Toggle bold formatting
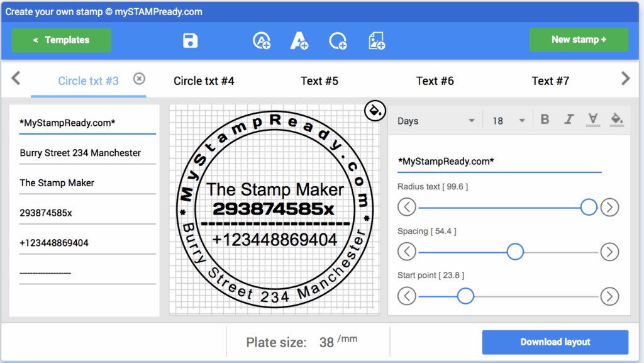 (x=545, y=120)
